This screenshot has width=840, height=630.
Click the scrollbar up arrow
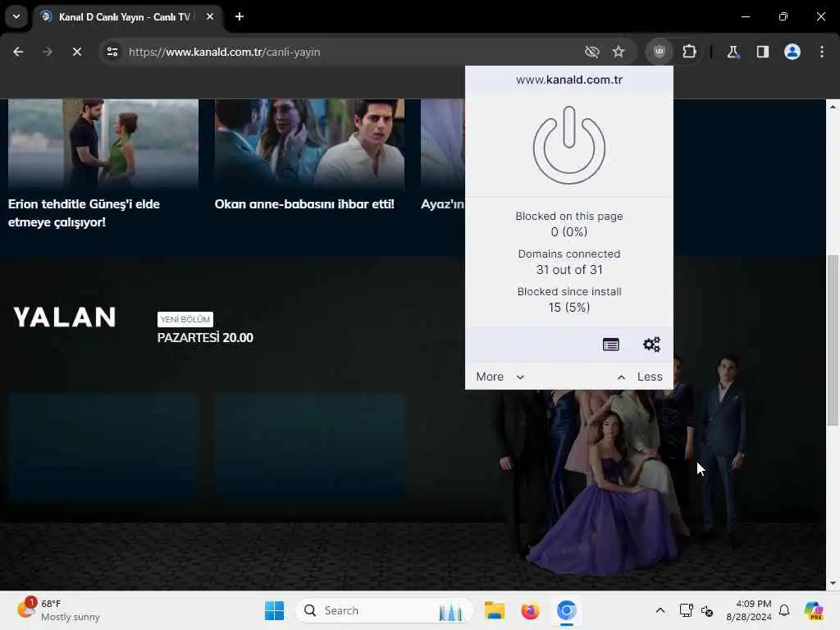(833, 107)
